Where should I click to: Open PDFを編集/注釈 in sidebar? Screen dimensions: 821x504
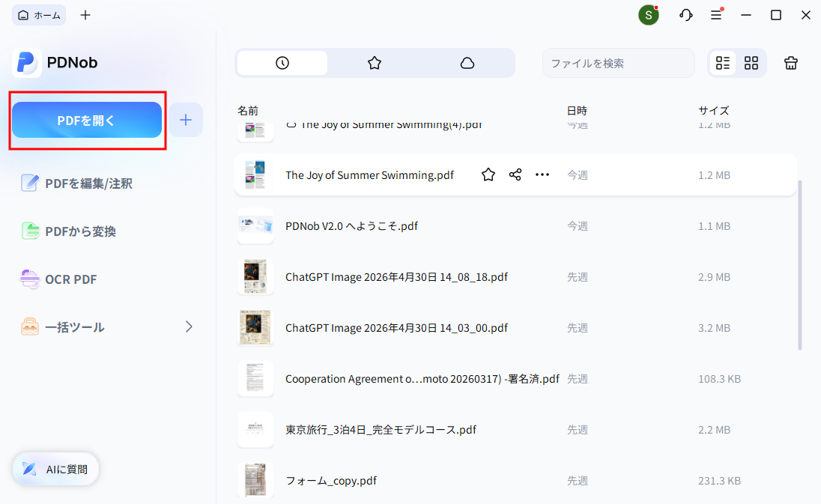click(76, 183)
